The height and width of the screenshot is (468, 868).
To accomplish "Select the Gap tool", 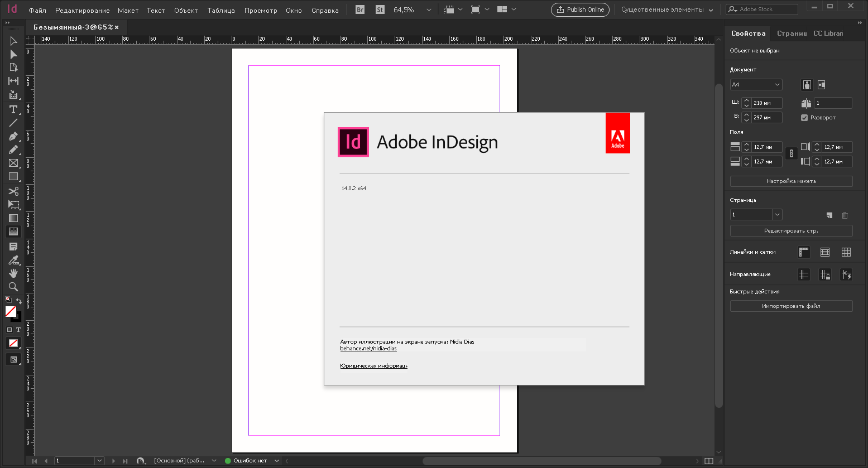I will (13, 81).
